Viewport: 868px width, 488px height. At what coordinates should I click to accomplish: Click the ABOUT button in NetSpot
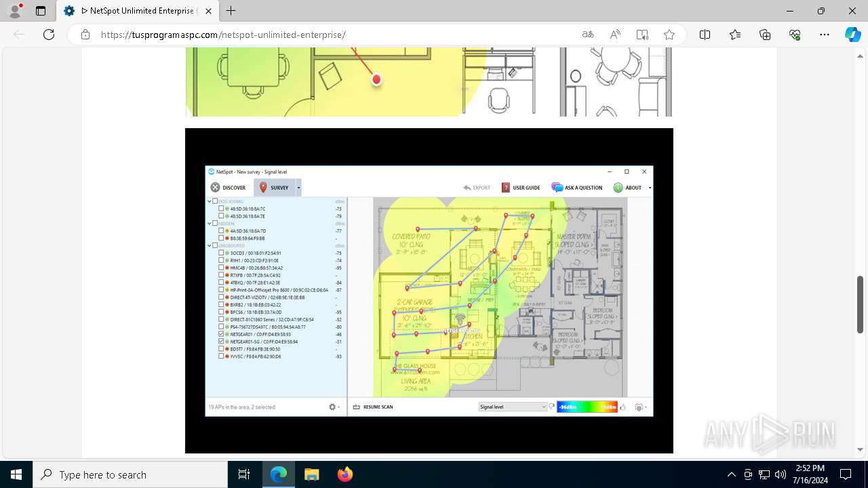coord(628,188)
